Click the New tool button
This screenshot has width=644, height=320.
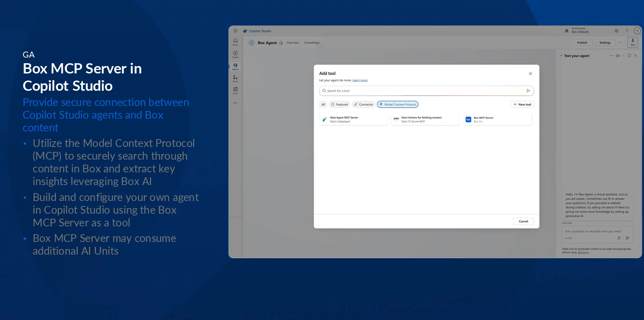pos(522,105)
